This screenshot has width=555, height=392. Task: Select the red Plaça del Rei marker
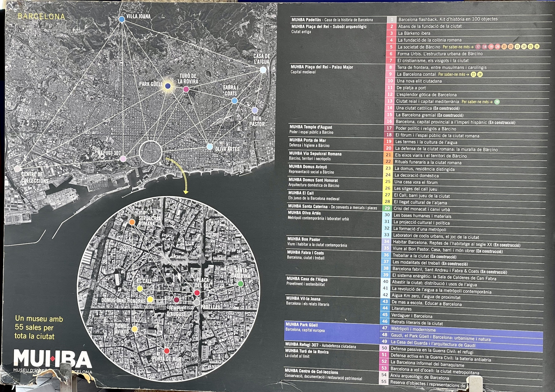pos(197,293)
